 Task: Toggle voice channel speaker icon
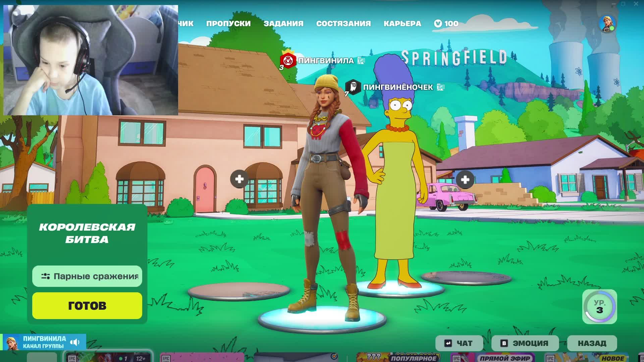click(x=75, y=342)
